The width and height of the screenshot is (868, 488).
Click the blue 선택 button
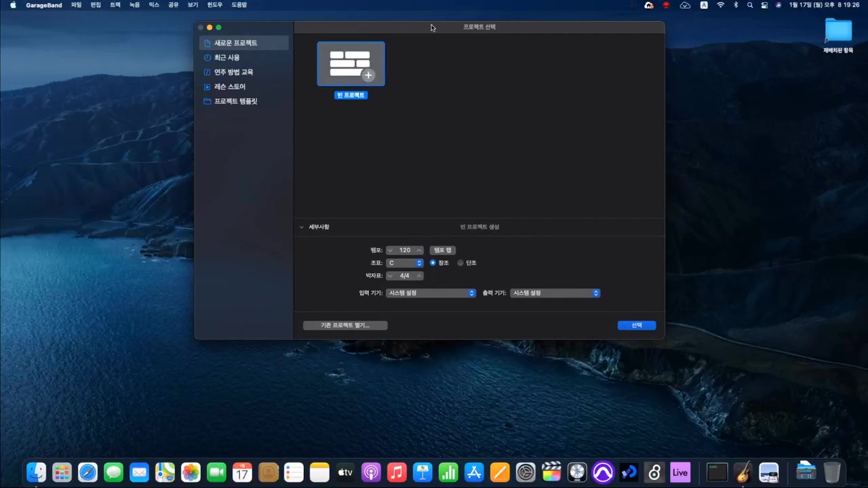click(636, 325)
